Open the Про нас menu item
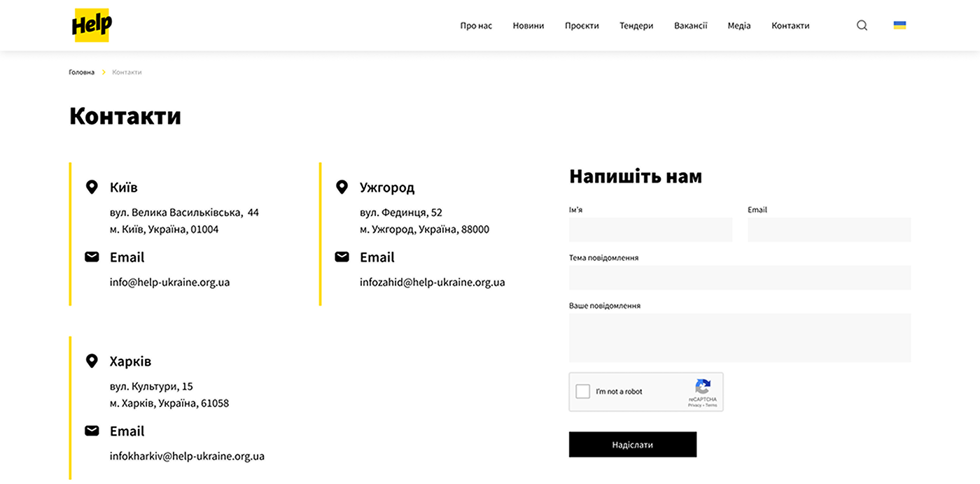This screenshot has width=980, height=484. [x=476, y=26]
